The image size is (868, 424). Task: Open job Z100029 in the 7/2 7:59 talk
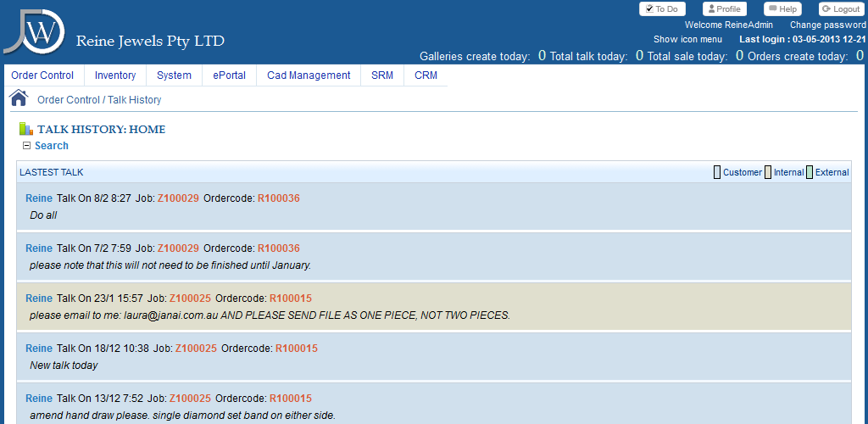click(178, 248)
